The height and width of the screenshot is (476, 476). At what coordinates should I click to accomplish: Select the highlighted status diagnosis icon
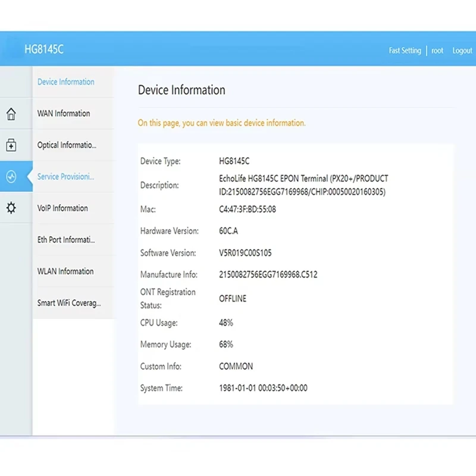(x=12, y=176)
